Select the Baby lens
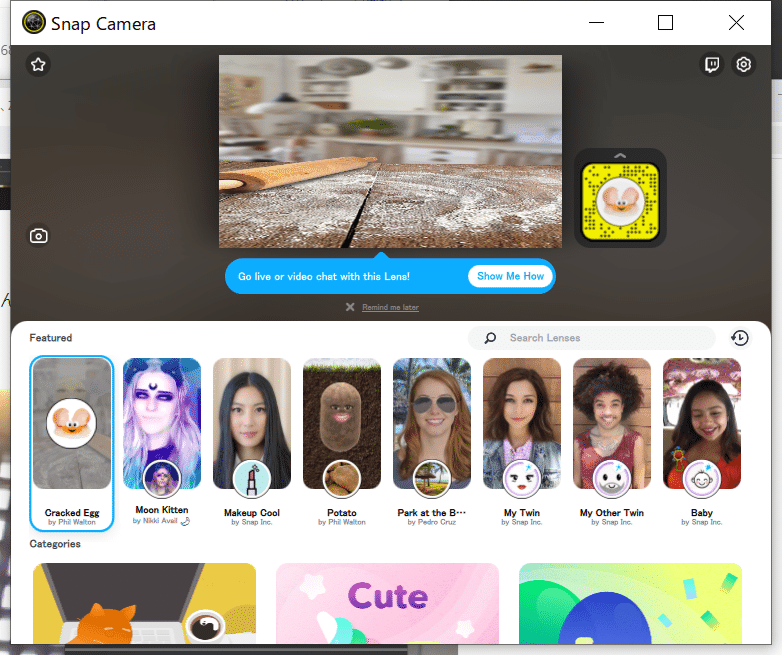 click(x=702, y=443)
